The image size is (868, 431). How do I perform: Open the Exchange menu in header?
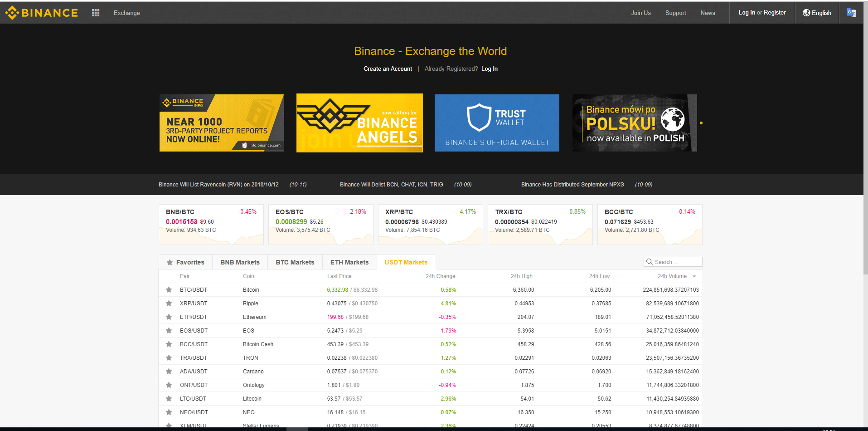click(127, 13)
